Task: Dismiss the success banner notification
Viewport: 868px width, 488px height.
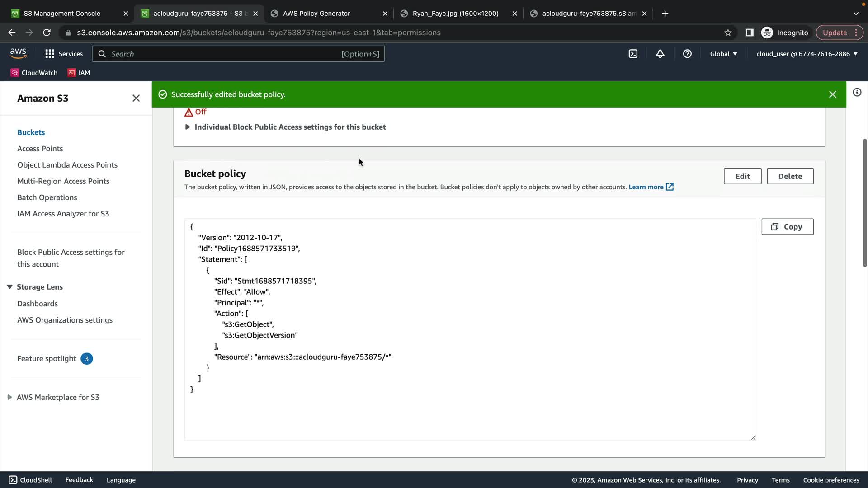Action: tap(832, 94)
